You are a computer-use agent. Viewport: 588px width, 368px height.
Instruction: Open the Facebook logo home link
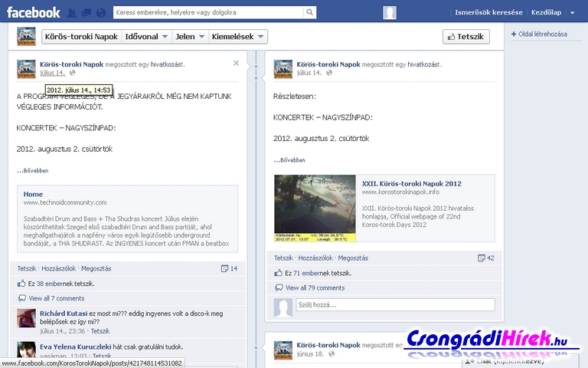[34, 12]
